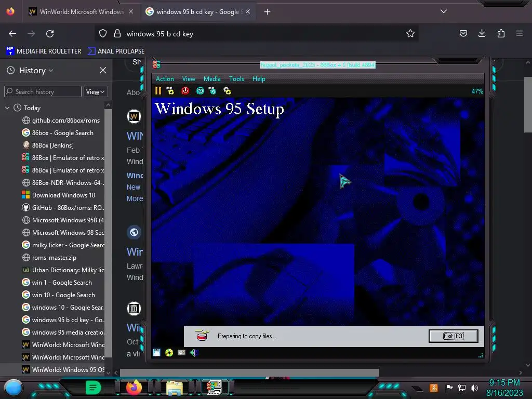This screenshot has height=399, width=532.
Task: Click the site padlock security icon
Action: [117, 34]
